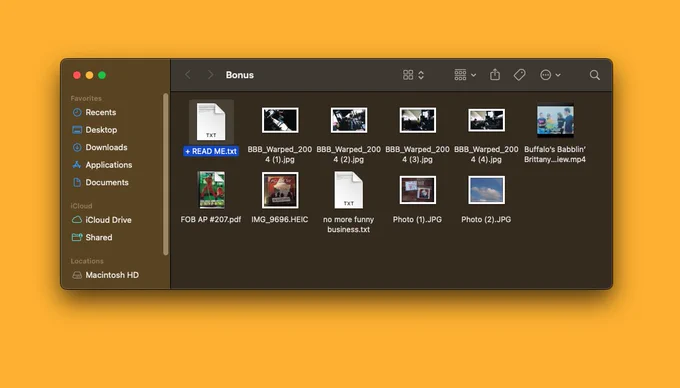
Task: Select BBB_Warped_2004 (1).jpg thumbnail
Action: click(x=280, y=120)
